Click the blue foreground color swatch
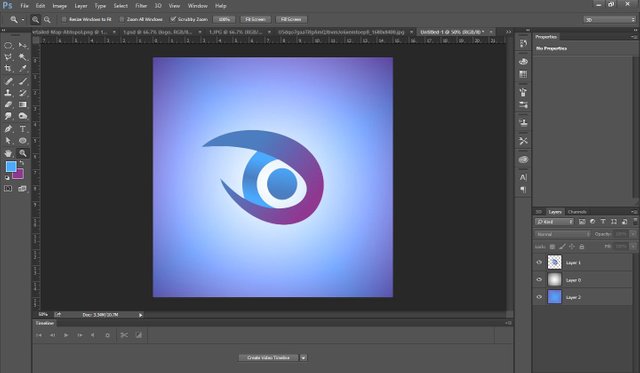 point(11,167)
